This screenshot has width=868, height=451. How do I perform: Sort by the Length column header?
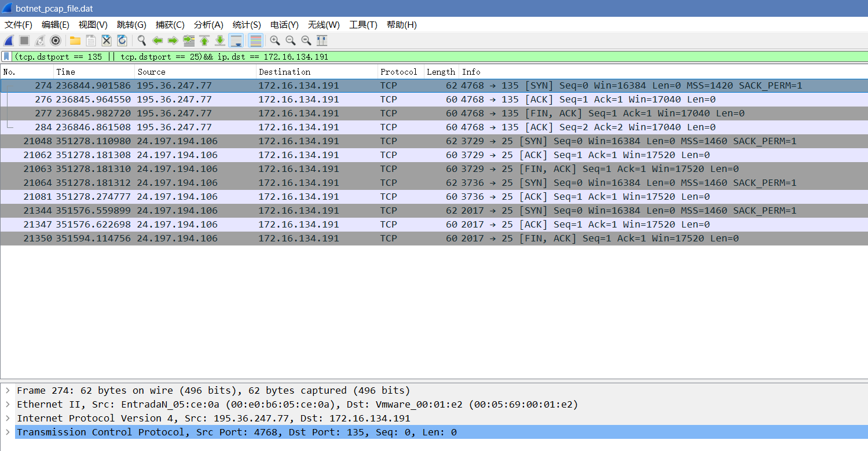(x=442, y=72)
